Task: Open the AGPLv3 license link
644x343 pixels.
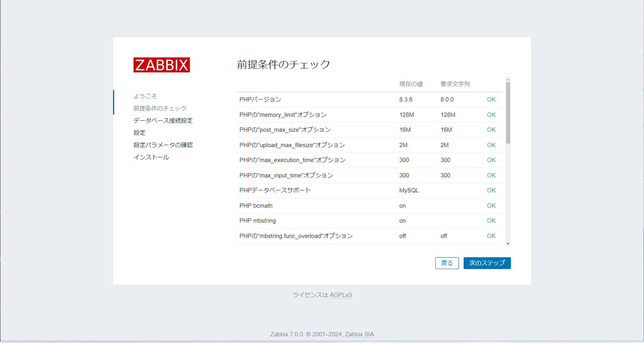Action: click(340, 295)
